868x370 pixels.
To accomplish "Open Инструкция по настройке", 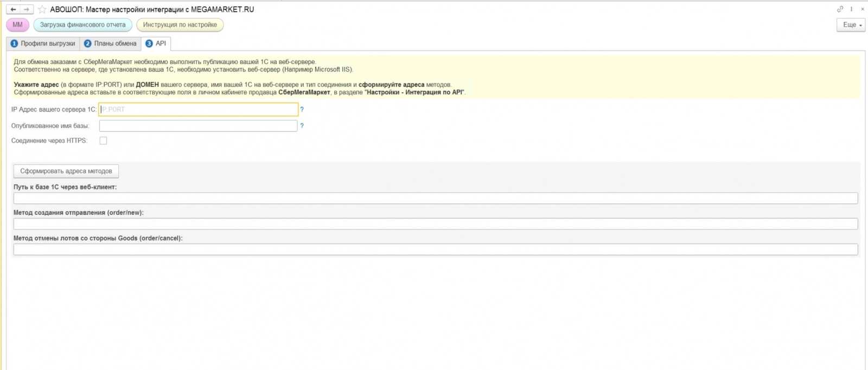I will pyautogui.click(x=180, y=25).
